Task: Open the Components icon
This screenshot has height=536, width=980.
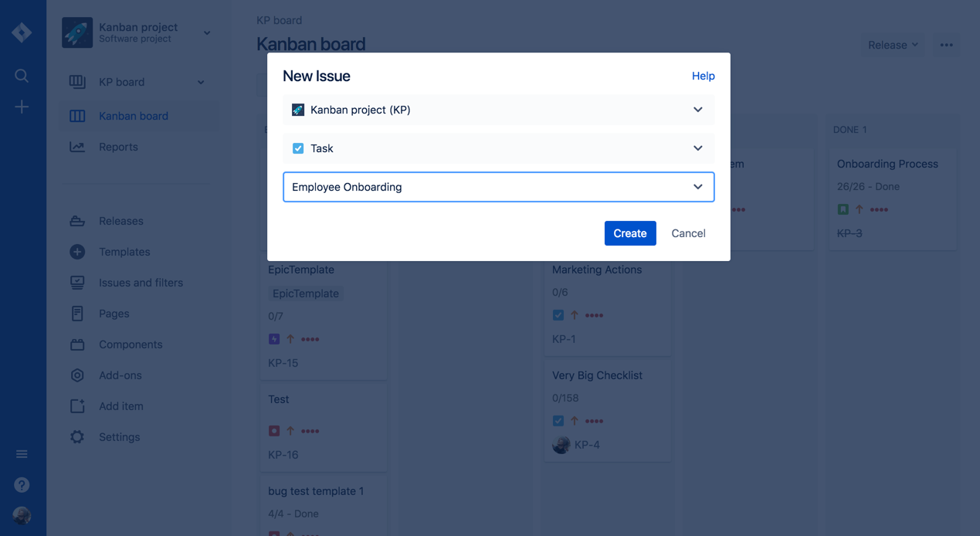Action: pos(77,344)
